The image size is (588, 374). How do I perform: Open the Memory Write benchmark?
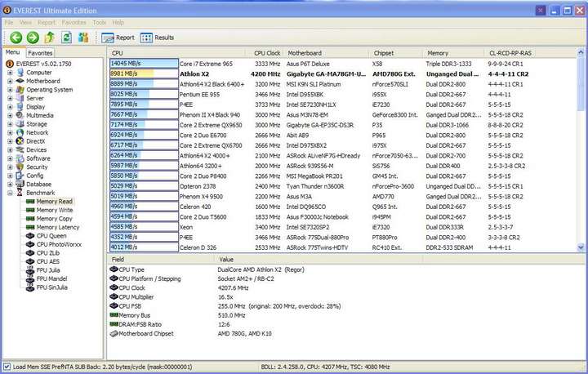point(55,210)
